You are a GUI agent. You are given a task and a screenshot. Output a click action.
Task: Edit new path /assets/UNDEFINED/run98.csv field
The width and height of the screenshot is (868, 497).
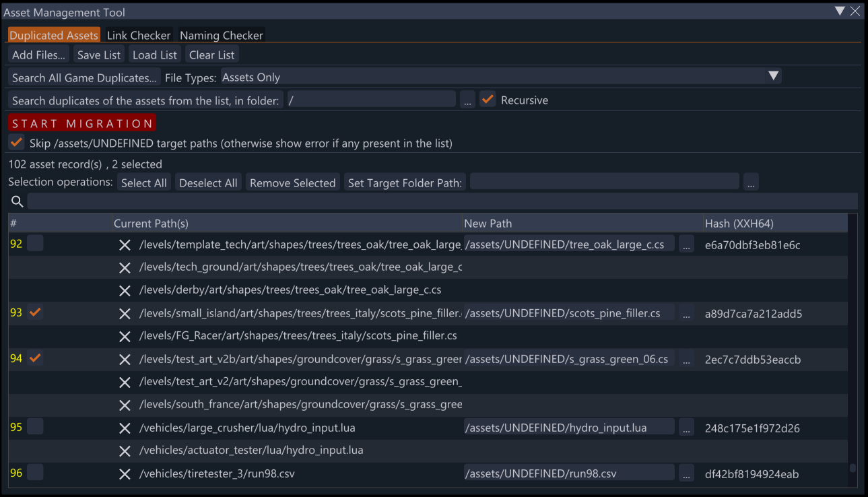tap(569, 473)
